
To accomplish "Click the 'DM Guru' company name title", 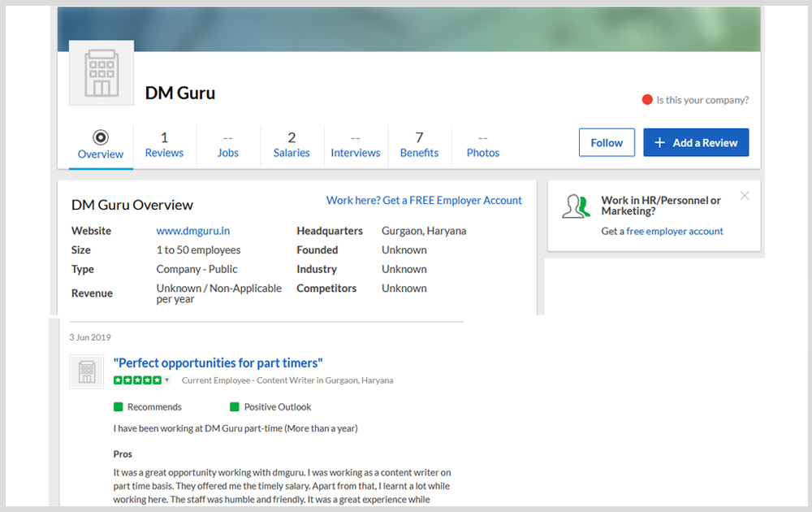I will coord(179,93).
